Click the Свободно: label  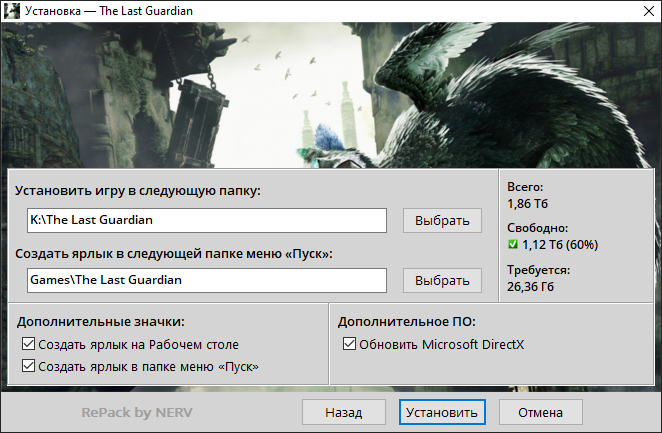537,228
